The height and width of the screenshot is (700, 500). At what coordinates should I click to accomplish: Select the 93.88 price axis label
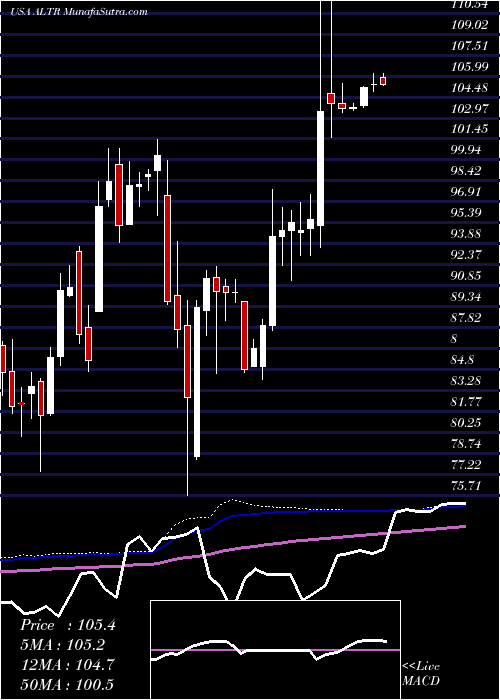coord(466,233)
